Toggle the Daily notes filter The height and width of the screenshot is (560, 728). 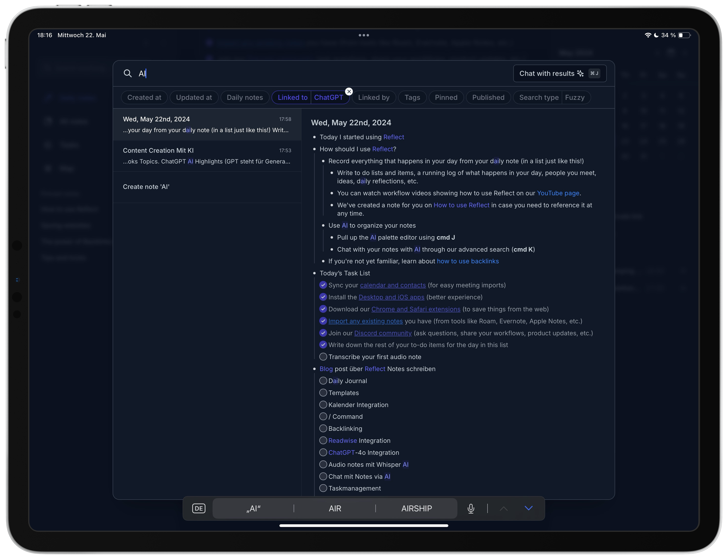(x=245, y=98)
